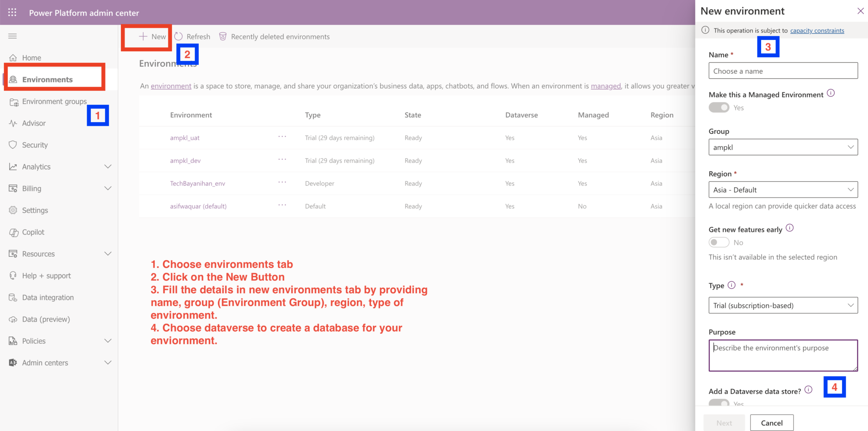868x431 pixels.
Task: Open the ampkl_uat row actions menu
Action: coord(282,137)
